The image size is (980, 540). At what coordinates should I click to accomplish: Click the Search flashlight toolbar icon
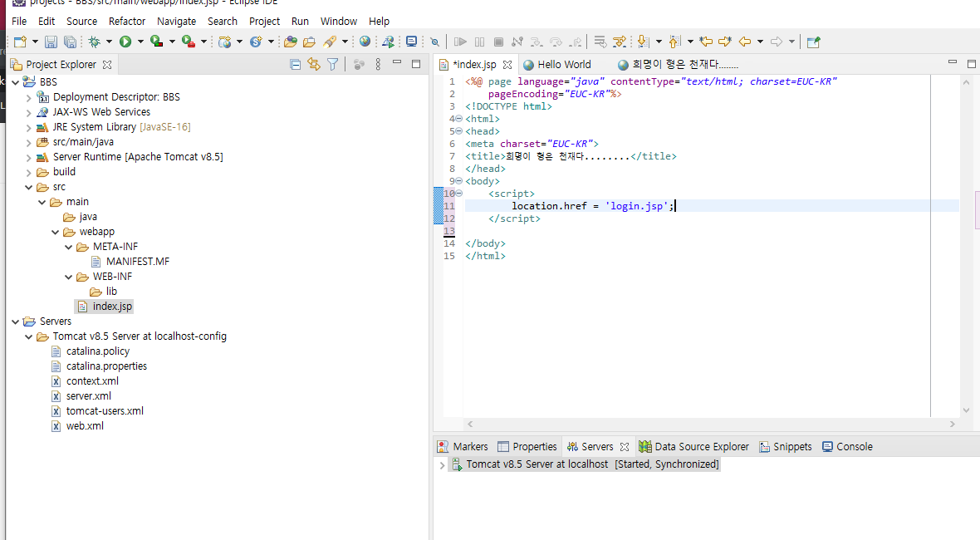point(330,42)
